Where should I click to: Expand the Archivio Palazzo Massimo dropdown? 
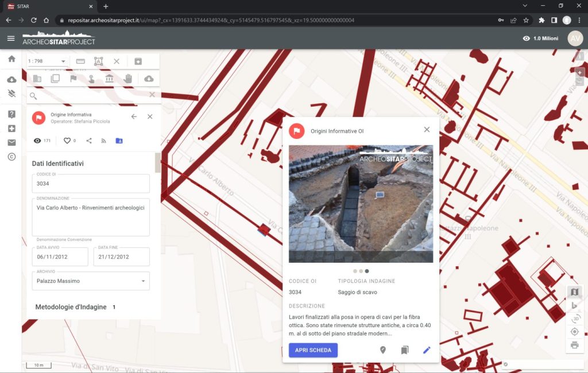91,281
